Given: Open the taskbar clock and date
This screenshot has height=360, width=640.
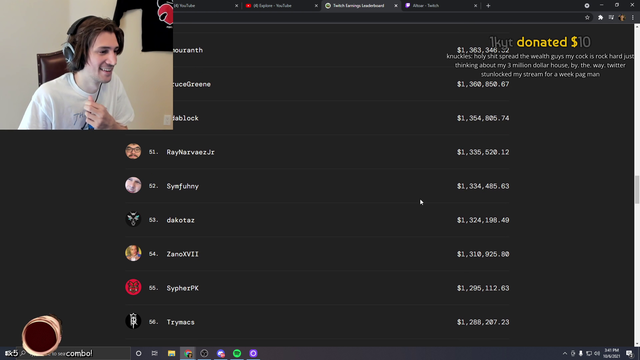Looking at the screenshot, I should [612, 353].
